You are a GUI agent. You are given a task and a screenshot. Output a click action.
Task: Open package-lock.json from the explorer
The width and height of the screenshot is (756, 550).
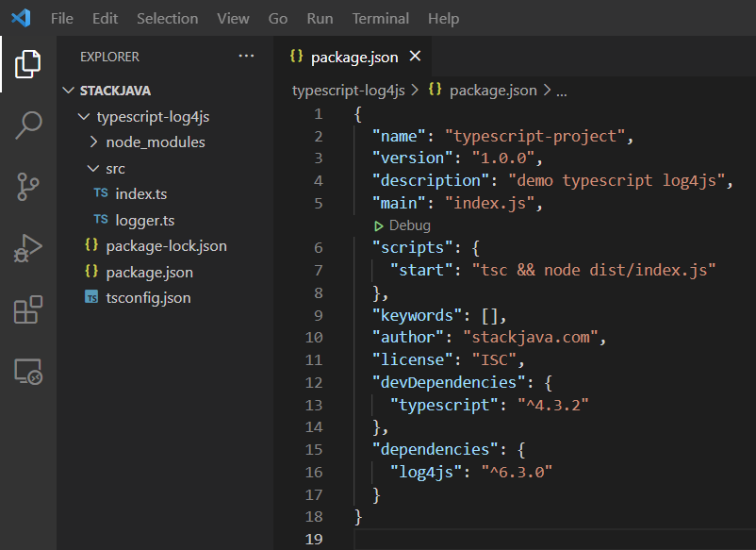click(x=166, y=246)
